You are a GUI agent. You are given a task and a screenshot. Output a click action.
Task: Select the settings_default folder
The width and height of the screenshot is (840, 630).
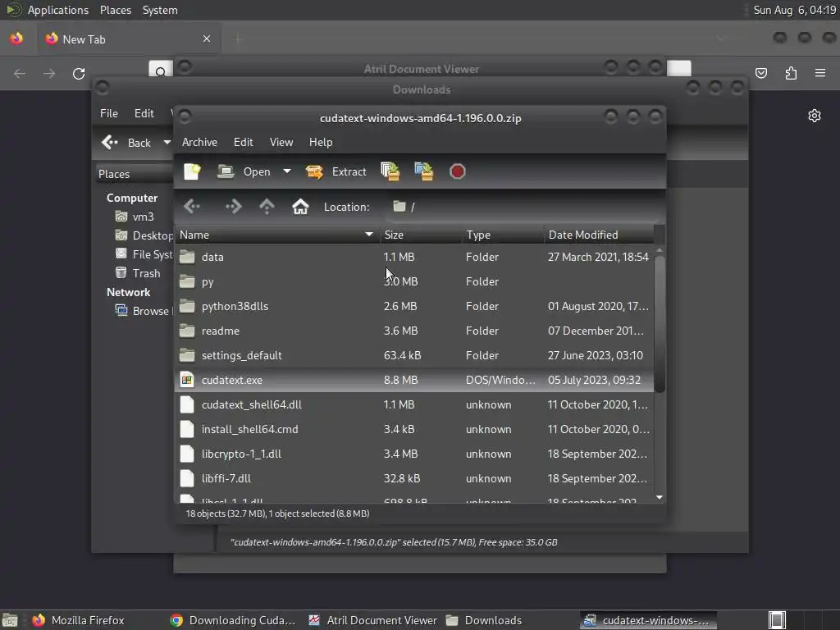coord(414,355)
